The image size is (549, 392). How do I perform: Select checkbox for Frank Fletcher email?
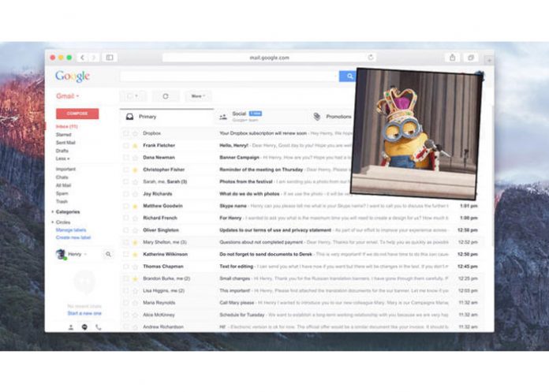pyautogui.click(x=126, y=146)
